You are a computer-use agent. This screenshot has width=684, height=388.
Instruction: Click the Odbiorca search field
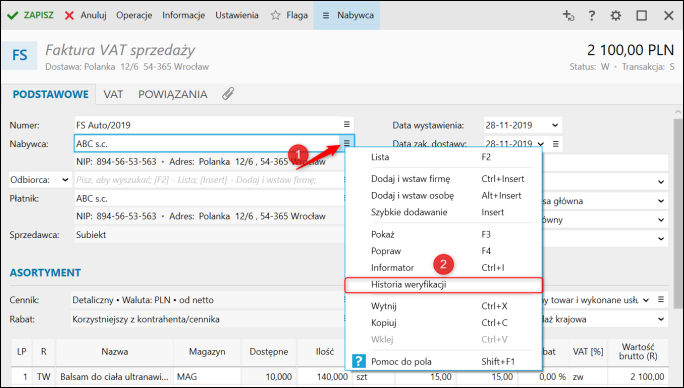(x=209, y=180)
